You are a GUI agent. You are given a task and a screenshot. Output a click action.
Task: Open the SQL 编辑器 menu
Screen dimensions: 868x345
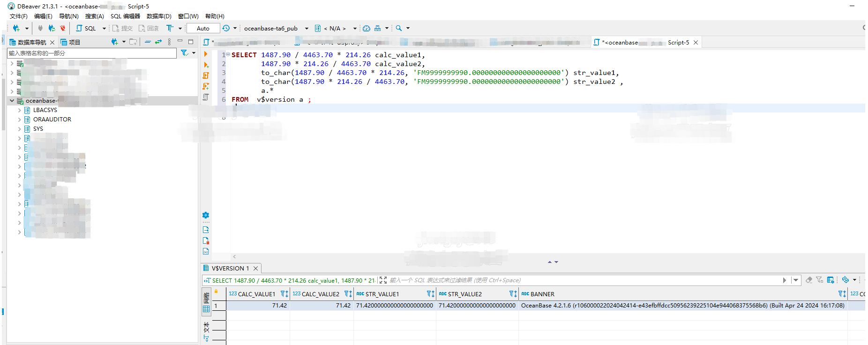click(125, 16)
